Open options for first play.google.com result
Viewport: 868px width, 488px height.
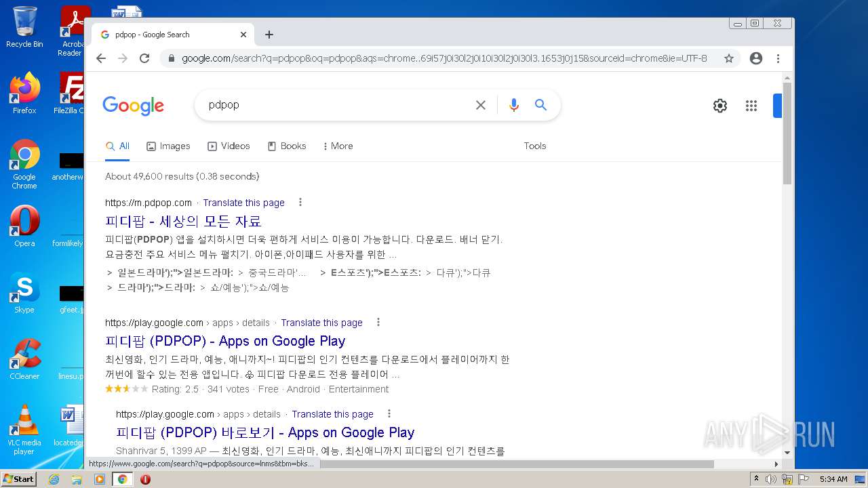[378, 322]
